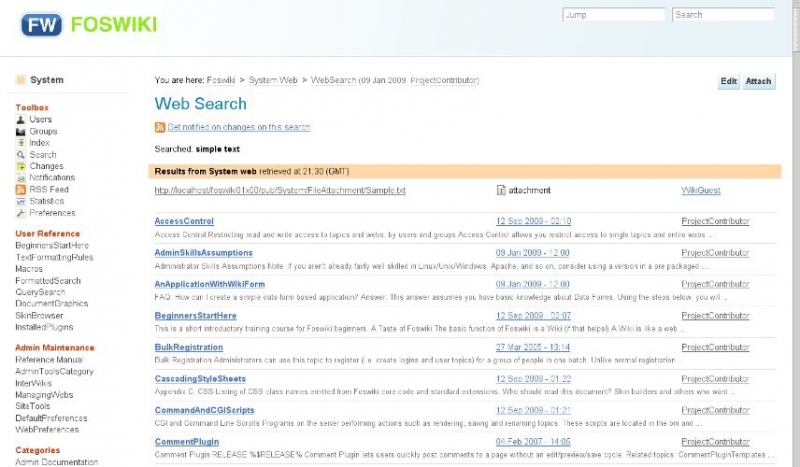The image size is (800, 467).
Task: Click the orange RSS Feed icon in Toolbox
Action: pos(20,190)
